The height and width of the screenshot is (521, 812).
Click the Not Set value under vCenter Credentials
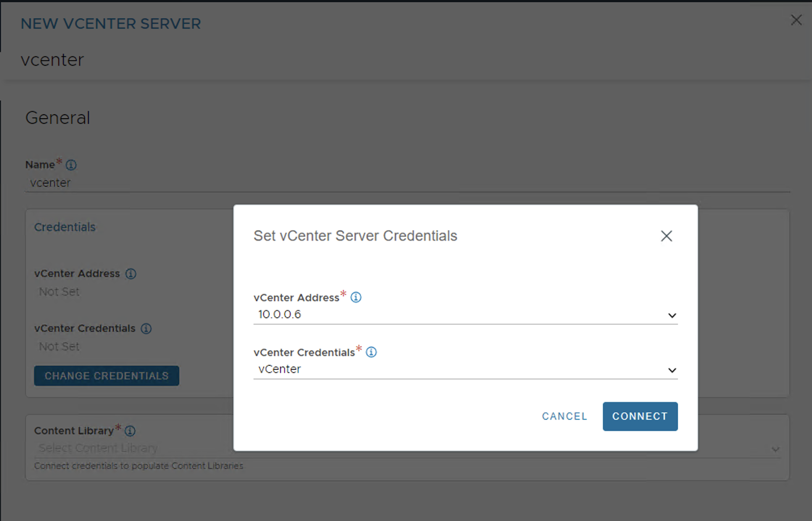[x=59, y=346]
